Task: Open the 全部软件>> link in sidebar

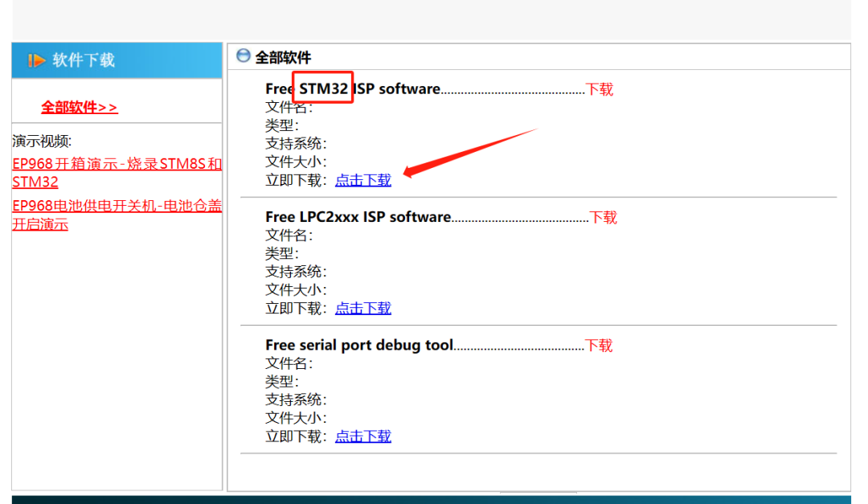Action: pos(80,107)
